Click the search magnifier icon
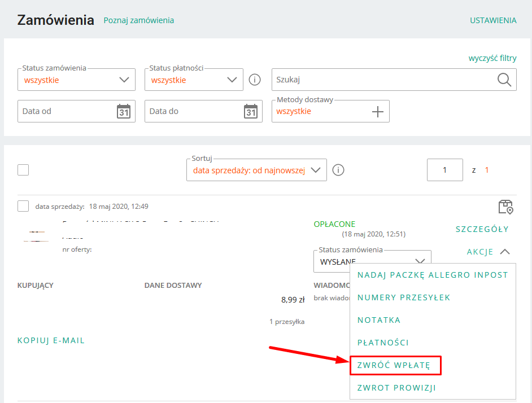 504,80
